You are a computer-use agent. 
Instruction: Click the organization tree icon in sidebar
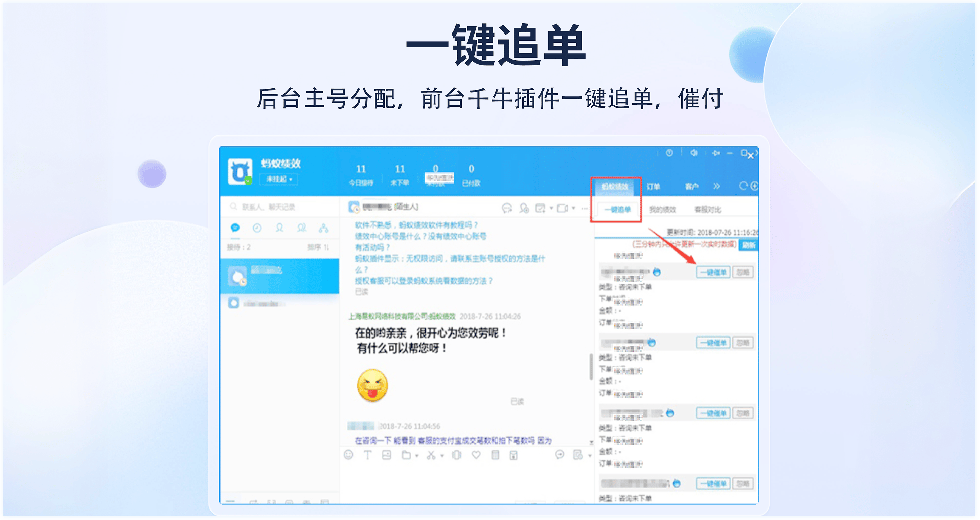(324, 228)
